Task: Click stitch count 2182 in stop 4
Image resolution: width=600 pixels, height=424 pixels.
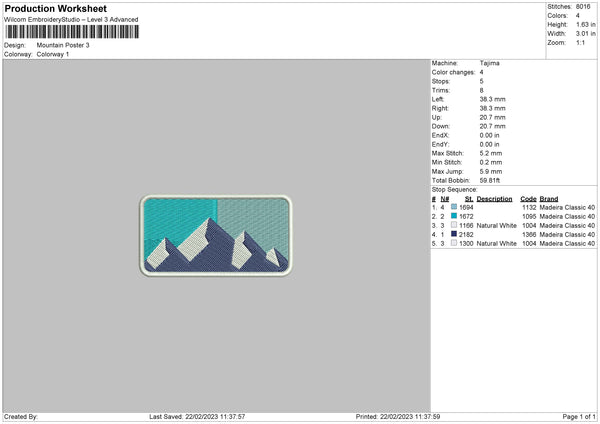Action: [466, 235]
